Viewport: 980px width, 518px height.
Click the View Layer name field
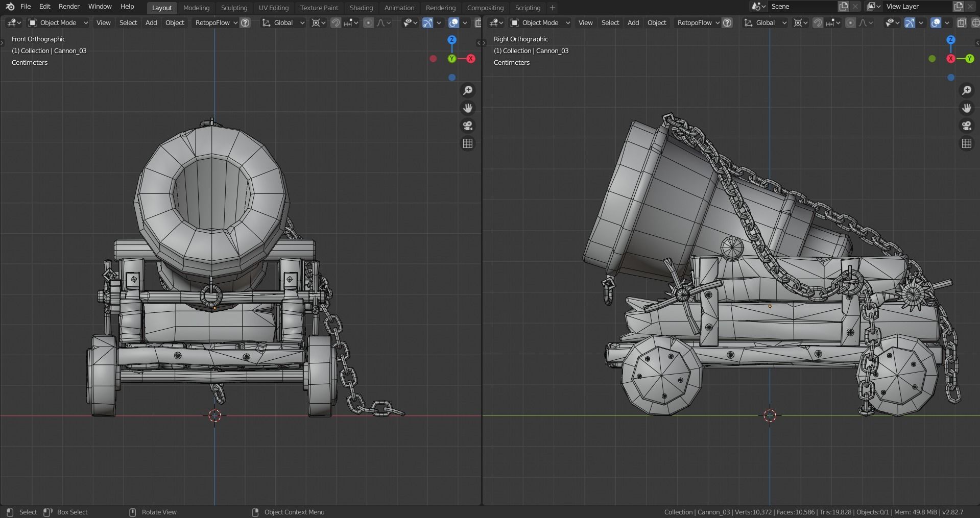tap(917, 7)
